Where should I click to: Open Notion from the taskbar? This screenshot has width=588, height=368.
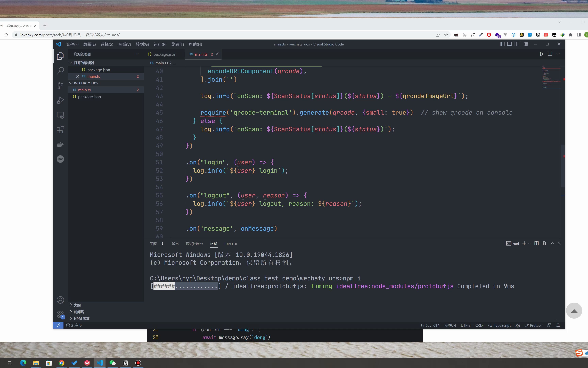coord(125,363)
